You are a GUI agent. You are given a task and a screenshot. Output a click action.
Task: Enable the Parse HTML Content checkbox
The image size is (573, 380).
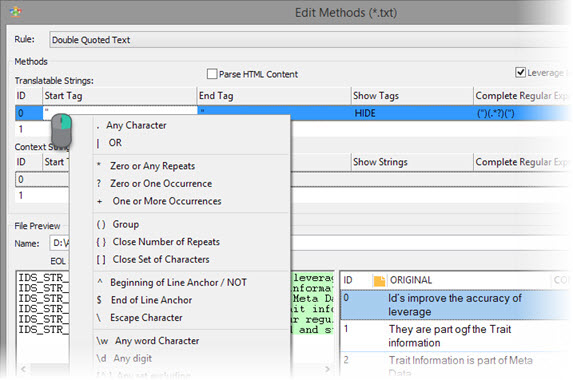tap(212, 74)
